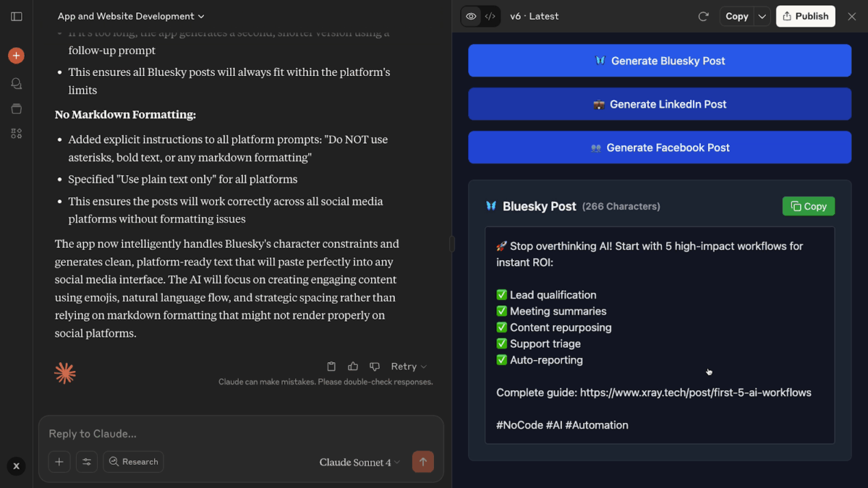Enable the Research mode button
The image size is (868, 488).
[133, 462]
